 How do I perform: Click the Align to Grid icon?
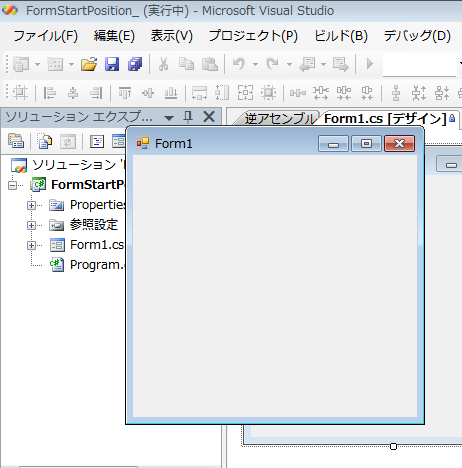pos(20,92)
